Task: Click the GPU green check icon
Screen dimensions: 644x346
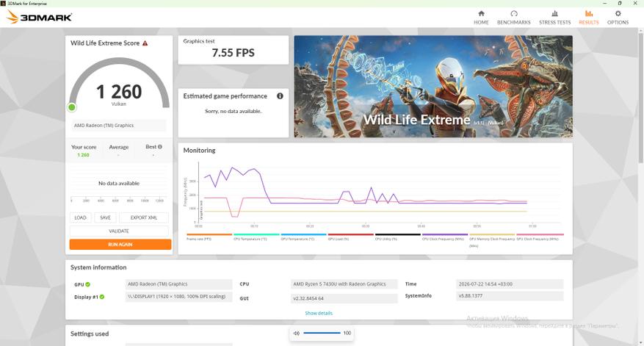Action: click(88, 284)
